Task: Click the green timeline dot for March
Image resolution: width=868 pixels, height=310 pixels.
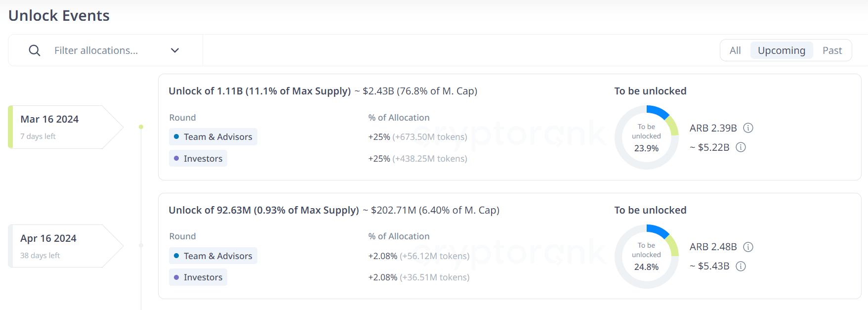Action: (x=141, y=127)
